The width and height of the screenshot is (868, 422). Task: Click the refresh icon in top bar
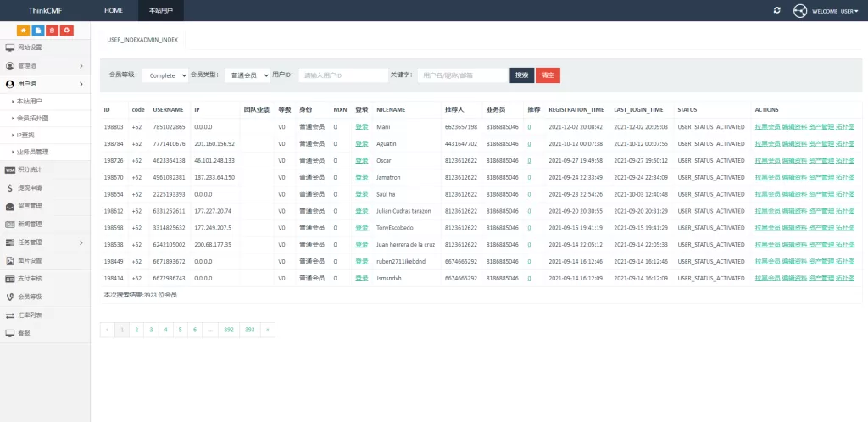pyautogui.click(x=776, y=10)
